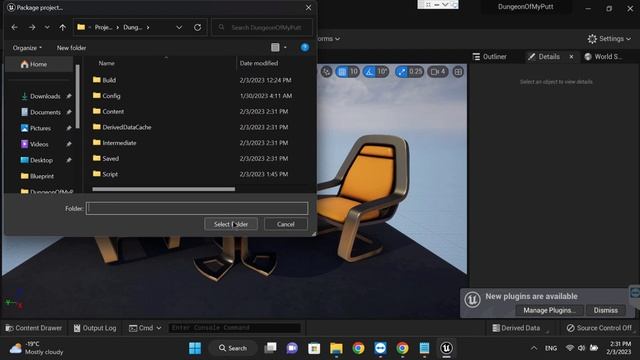Switch to the Details tab
Screen dimensions: 640x360
[x=544, y=57]
